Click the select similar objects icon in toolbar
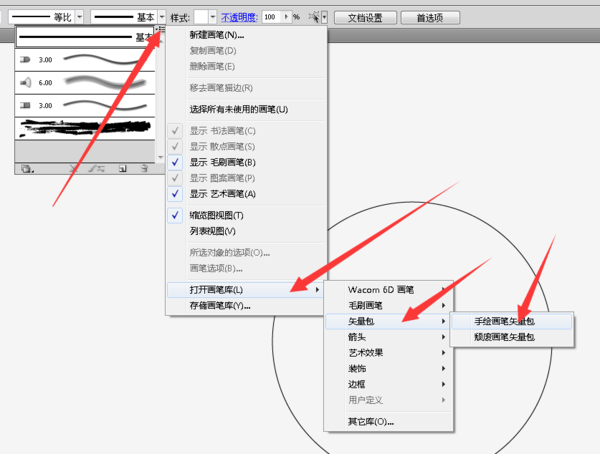 [314, 17]
